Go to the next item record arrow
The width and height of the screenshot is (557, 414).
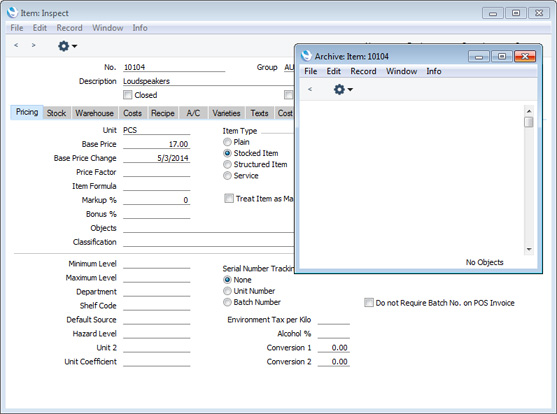coord(33,45)
